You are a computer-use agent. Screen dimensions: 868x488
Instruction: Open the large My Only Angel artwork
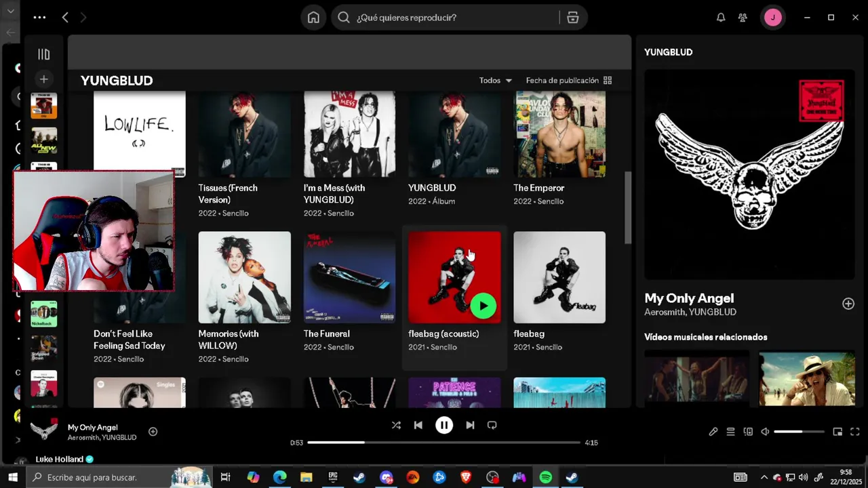(749, 174)
